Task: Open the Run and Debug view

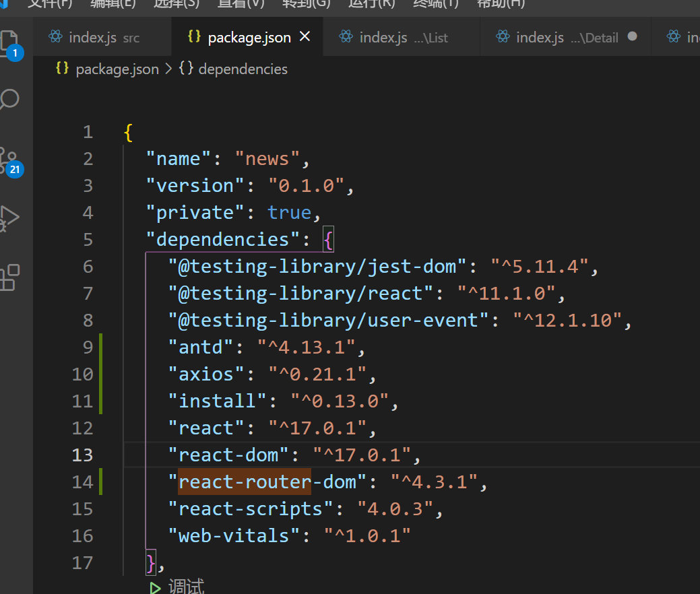Action: (9, 217)
